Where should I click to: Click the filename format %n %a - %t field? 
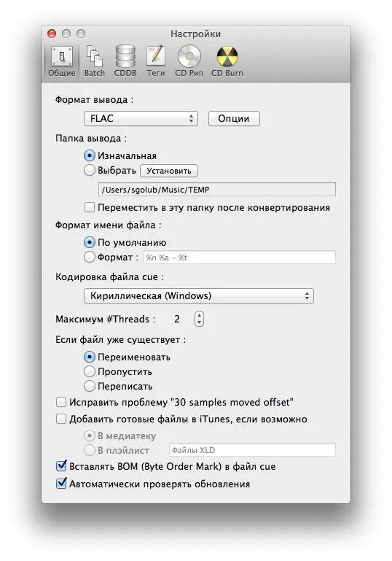(240, 258)
